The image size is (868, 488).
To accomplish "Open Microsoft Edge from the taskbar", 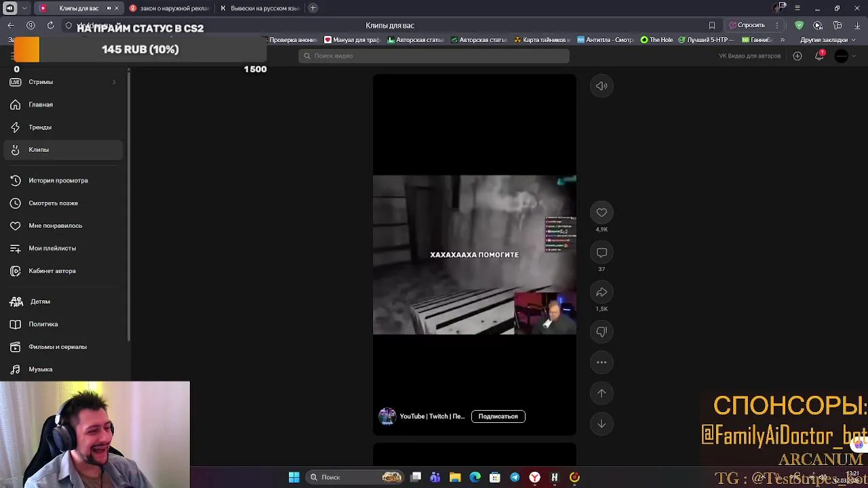I will click(475, 477).
